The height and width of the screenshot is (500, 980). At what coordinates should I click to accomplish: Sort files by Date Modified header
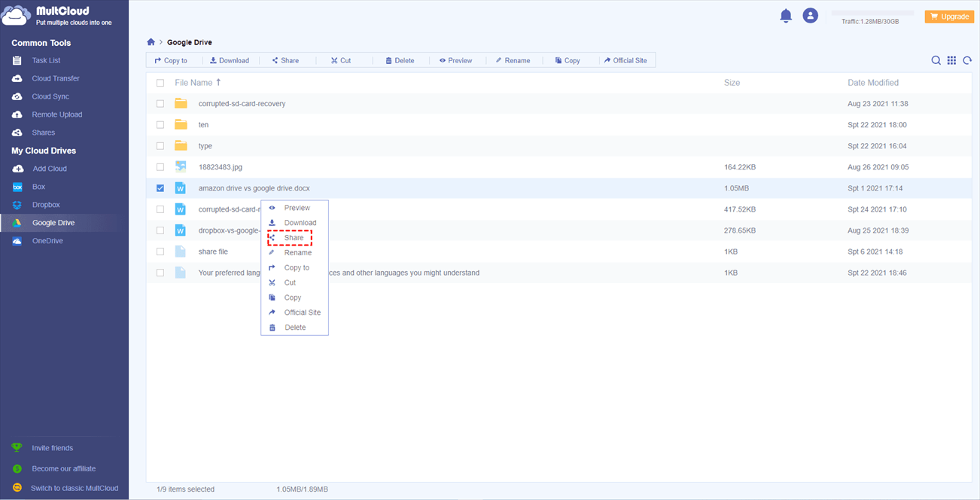tap(872, 83)
